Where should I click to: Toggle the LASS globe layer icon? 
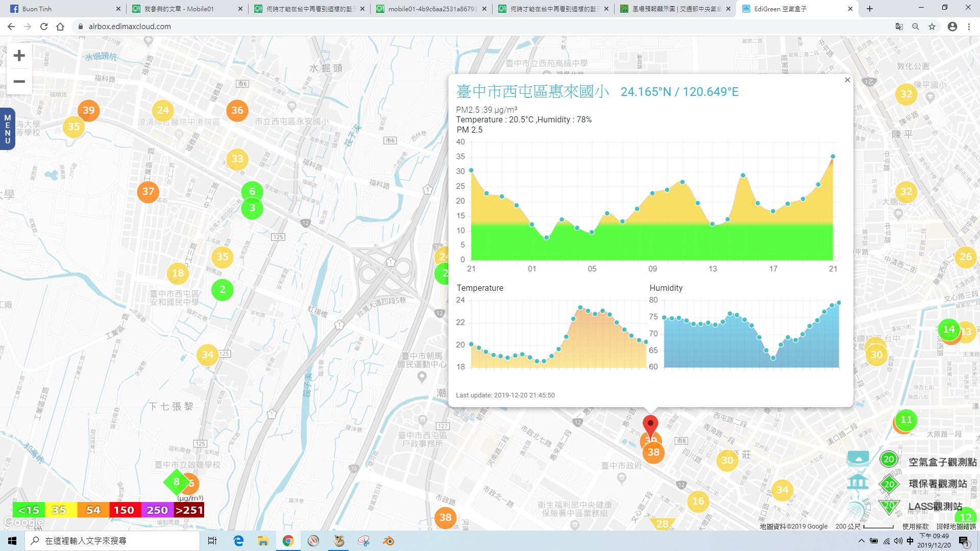858,507
